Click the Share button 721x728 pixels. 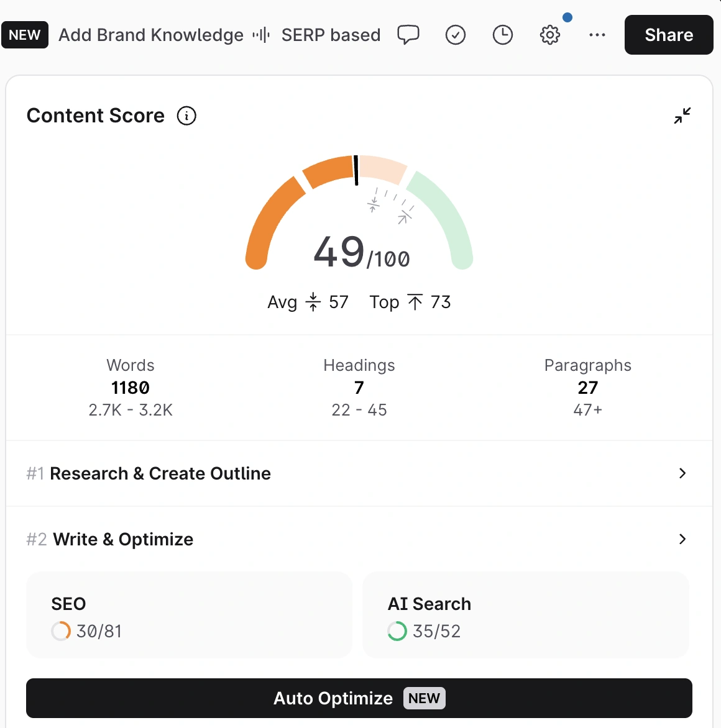(668, 35)
